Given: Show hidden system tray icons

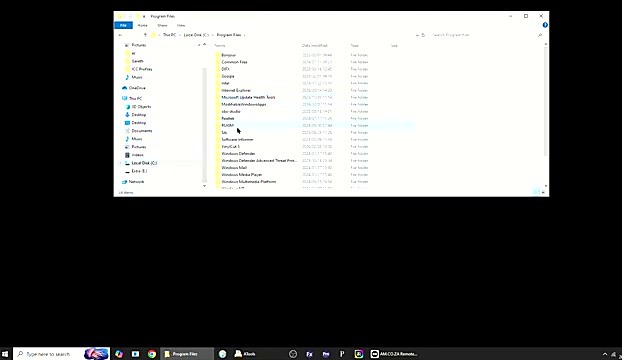Looking at the screenshot, I should (605, 354).
